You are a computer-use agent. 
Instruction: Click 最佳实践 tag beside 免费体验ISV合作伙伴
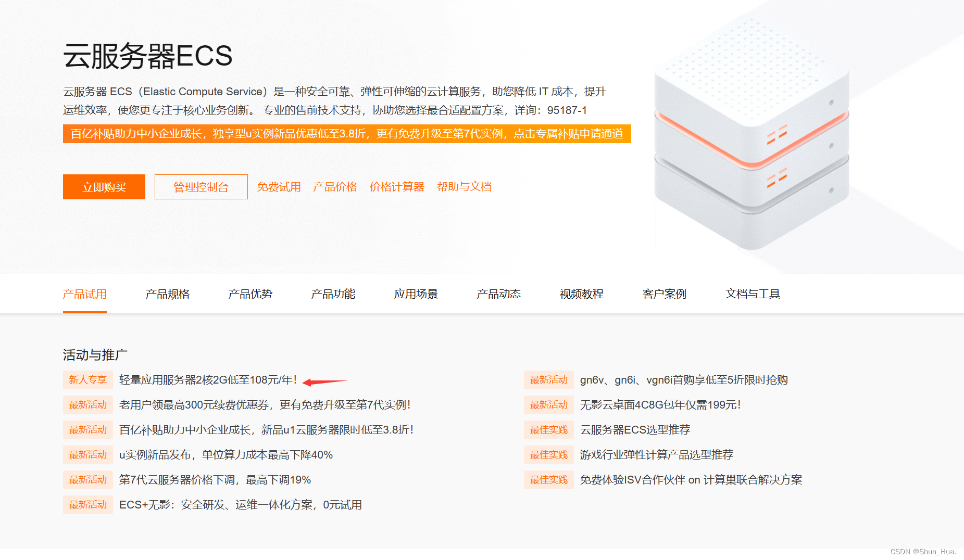click(549, 480)
